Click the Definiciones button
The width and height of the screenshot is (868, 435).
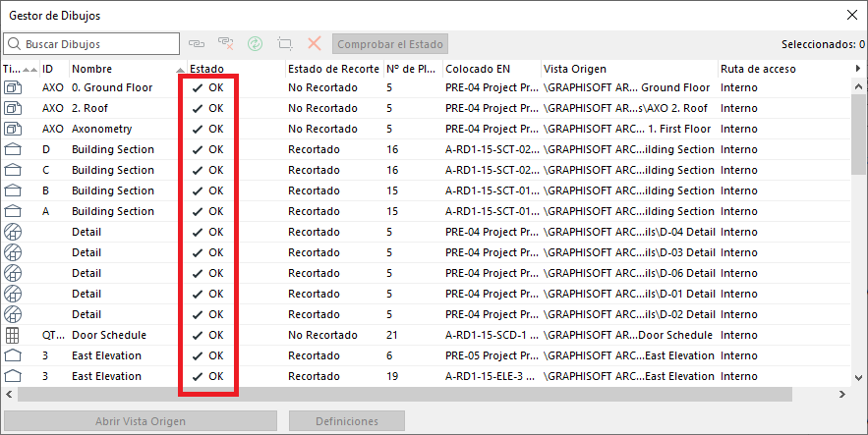point(346,421)
